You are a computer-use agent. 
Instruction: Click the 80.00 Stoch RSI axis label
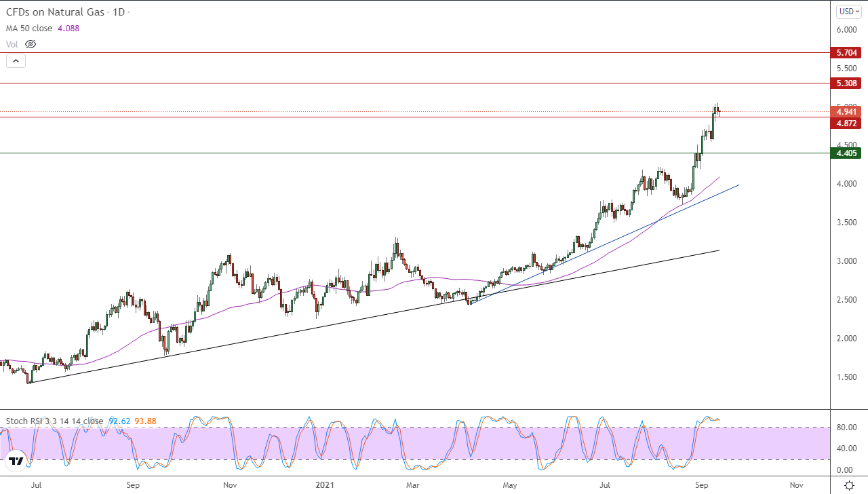coord(848,427)
